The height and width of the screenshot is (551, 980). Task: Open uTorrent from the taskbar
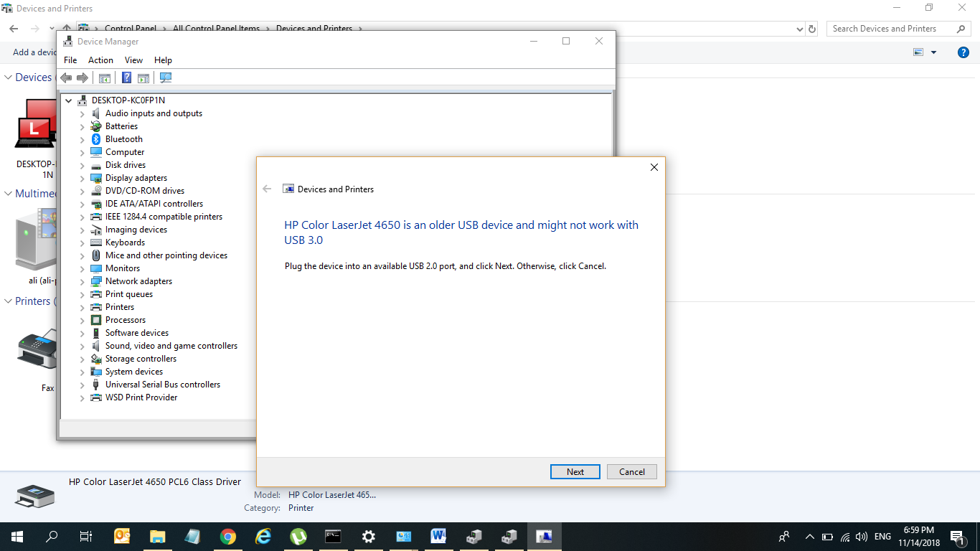pos(298,536)
